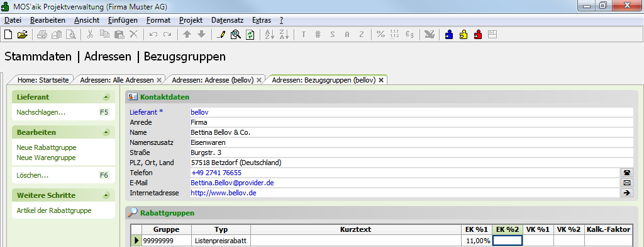Collapse the Bearbeiten sidebar panel
The image size is (644, 247).
pos(106,132)
